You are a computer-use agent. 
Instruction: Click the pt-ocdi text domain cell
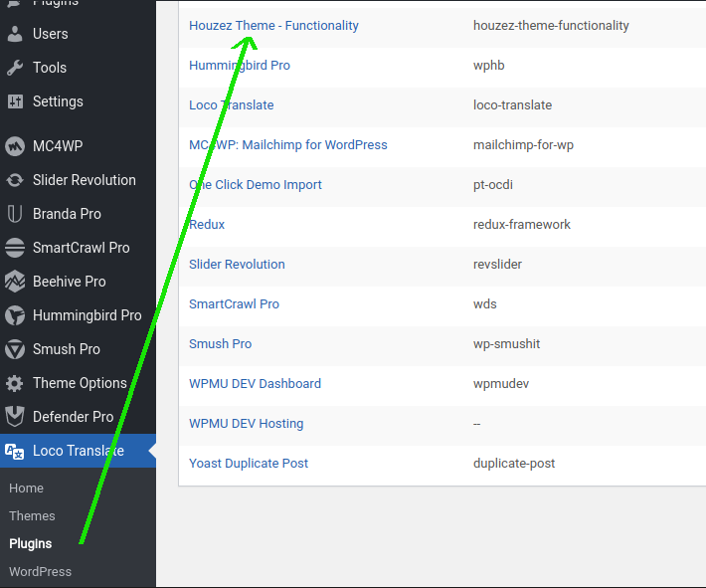coord(493,185)
